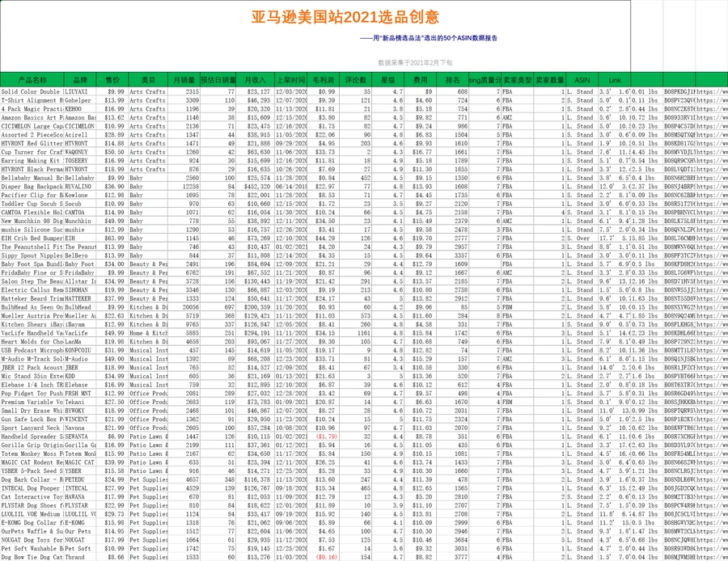The height and width of the screenshot is (561, 728).
Task: Click the product cell 'Cup Turner for Craf'
Action: coord(32,152)
